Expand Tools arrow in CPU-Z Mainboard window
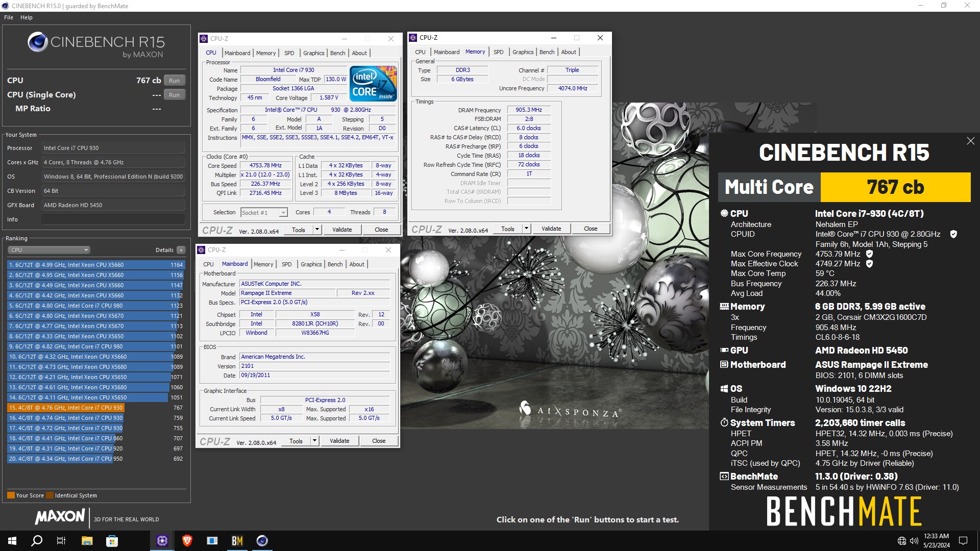Screen dimensions: 980x551 point(314,441)
